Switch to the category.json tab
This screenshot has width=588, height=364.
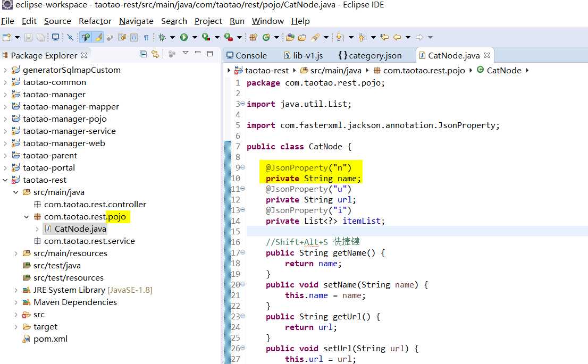point(369,55)
